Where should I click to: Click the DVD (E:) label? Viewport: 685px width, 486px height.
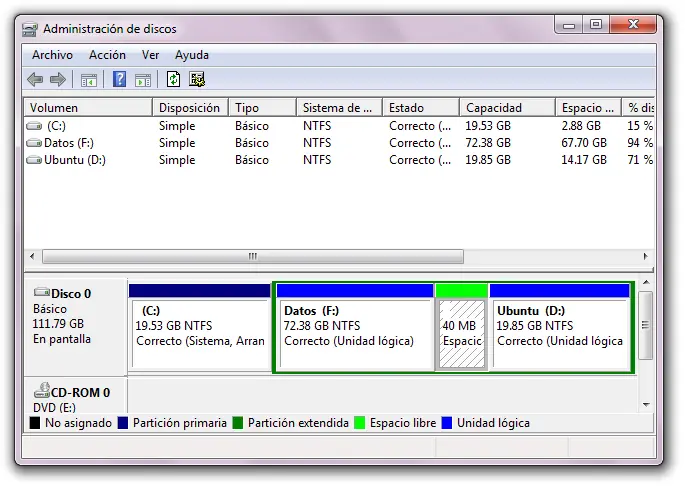[x=54, y=408]
